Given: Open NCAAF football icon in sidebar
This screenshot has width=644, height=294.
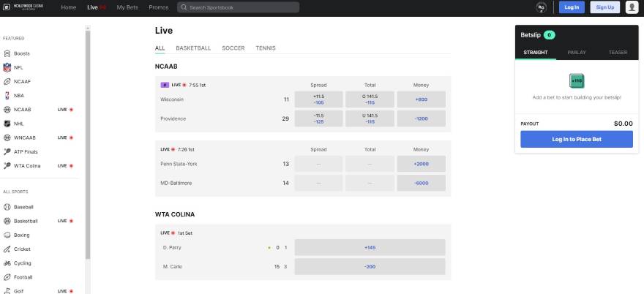Looking at the screenshot, I should tap(7, 81).
